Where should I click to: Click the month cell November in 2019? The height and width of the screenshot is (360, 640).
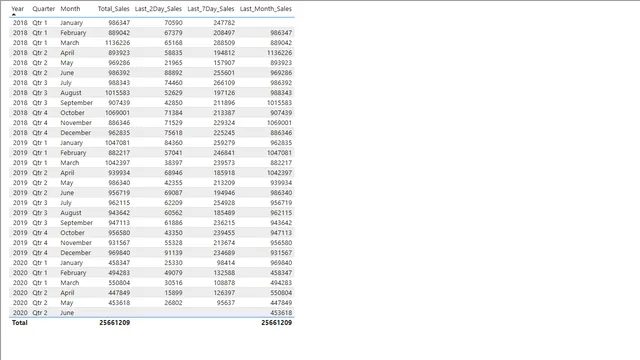click(76, 243)
